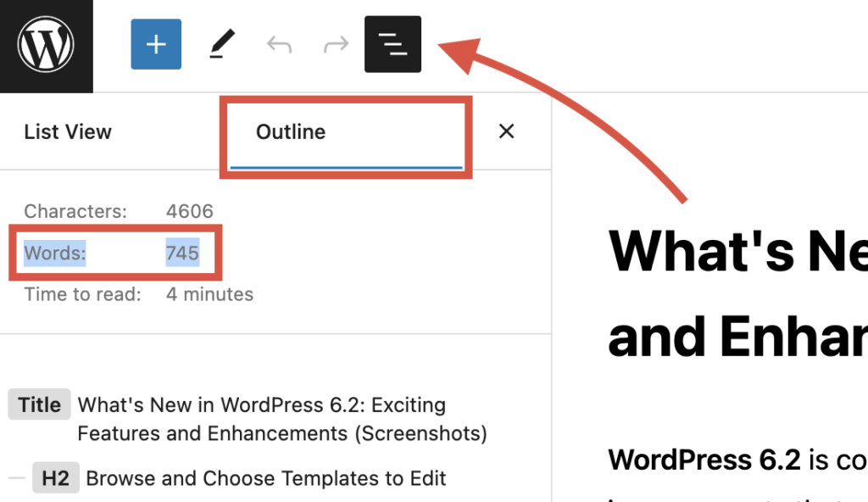Click the 745 word count value

[182, 253]
